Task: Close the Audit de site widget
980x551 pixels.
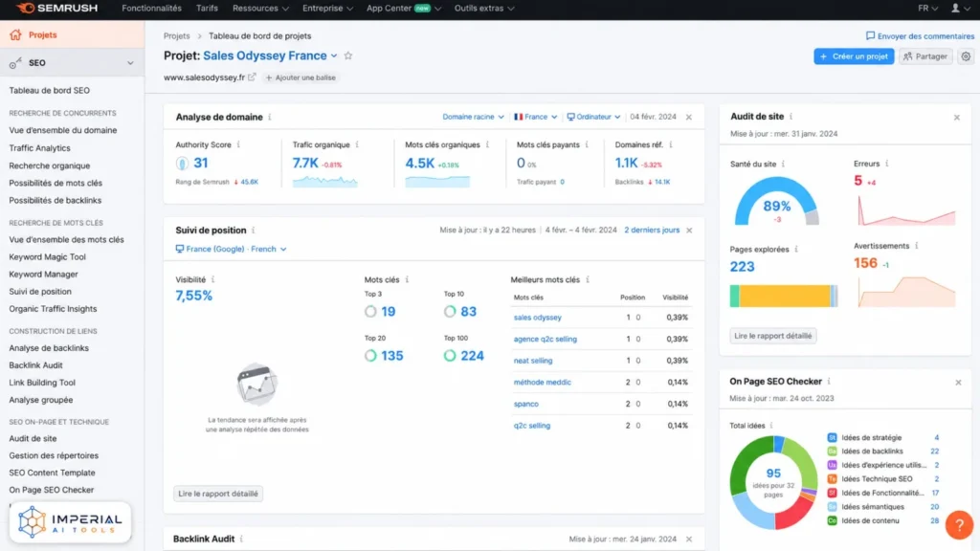Action: pyautogui.click(x=956, y=118)
